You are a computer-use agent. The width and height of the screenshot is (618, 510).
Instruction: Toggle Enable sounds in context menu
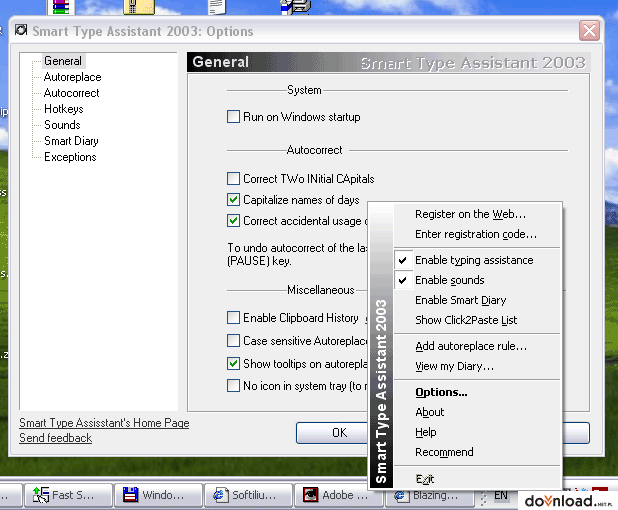(x=477, y=280)
